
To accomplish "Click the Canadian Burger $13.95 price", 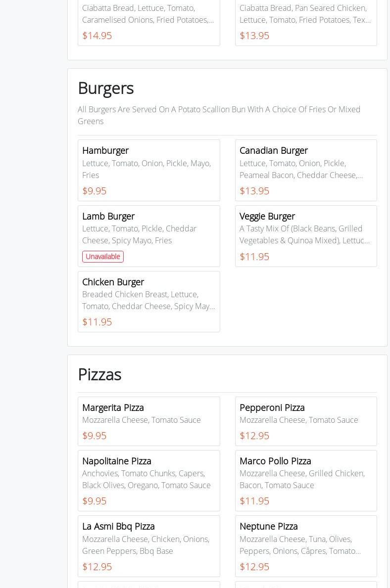I will tap(254, 191).
